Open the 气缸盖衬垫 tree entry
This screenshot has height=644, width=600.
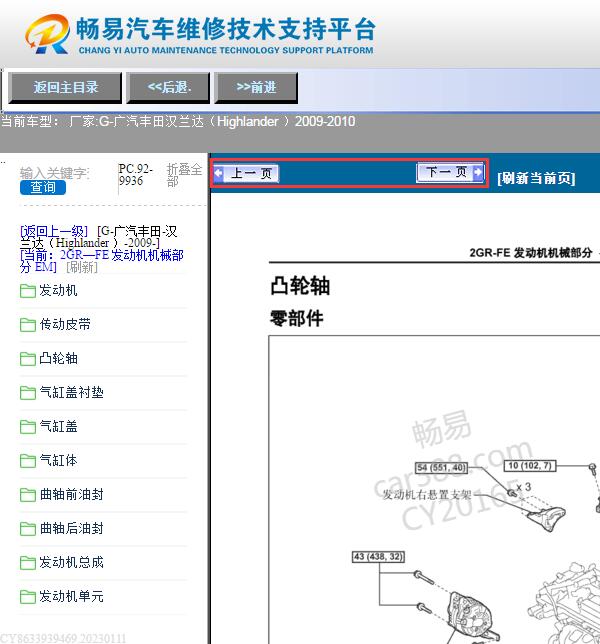(x=71, y=392)
